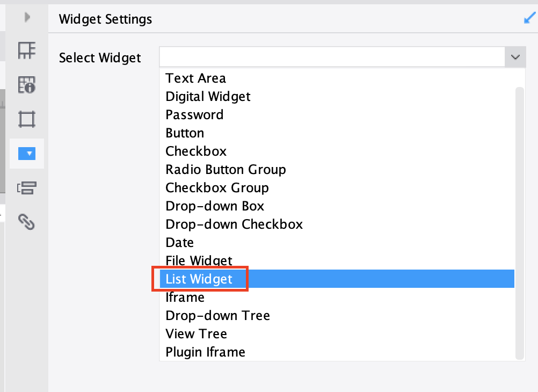Choose the Button widget option
Viewport: 538px width, 392px height.
point(185,133)
